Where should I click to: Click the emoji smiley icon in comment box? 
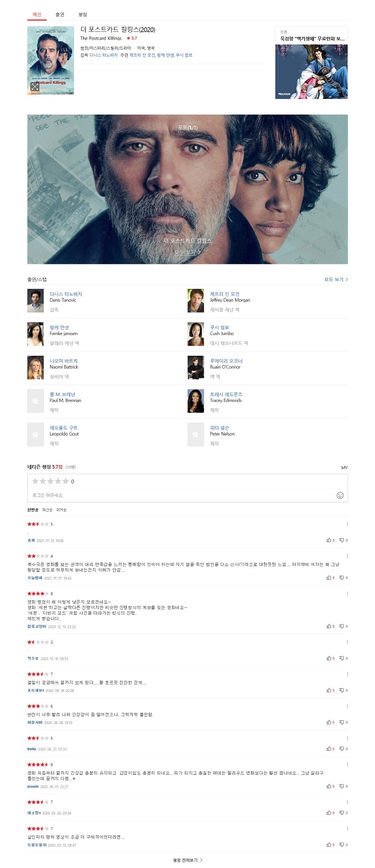(x=340, y=495)
